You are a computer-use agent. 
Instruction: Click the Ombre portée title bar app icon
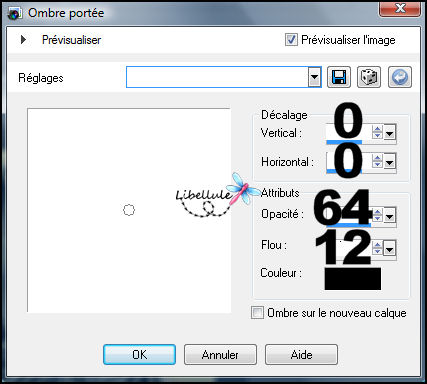(x=14, y=13)
